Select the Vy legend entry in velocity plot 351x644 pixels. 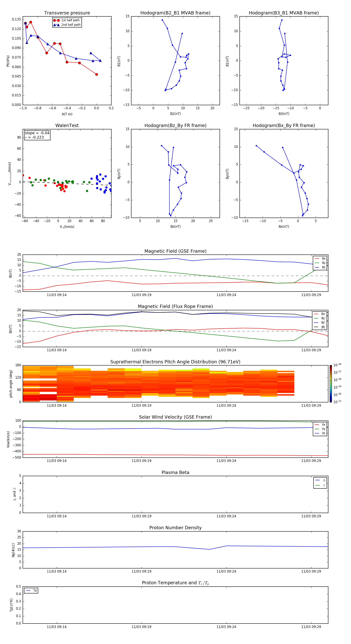(320, 429)
